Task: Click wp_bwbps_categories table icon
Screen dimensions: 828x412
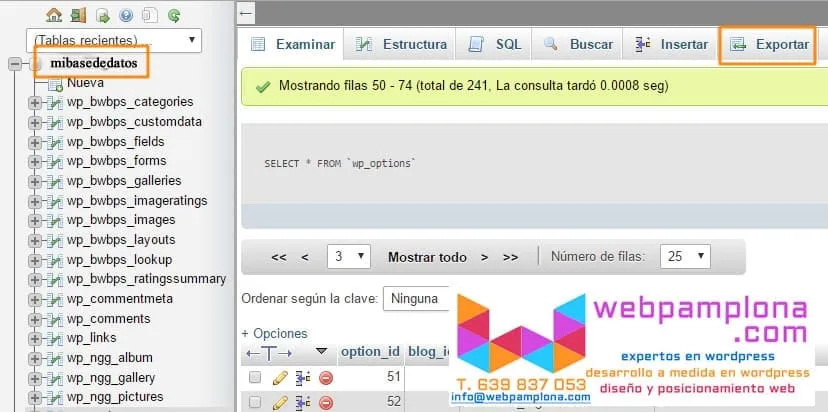Action: [55, 102]
